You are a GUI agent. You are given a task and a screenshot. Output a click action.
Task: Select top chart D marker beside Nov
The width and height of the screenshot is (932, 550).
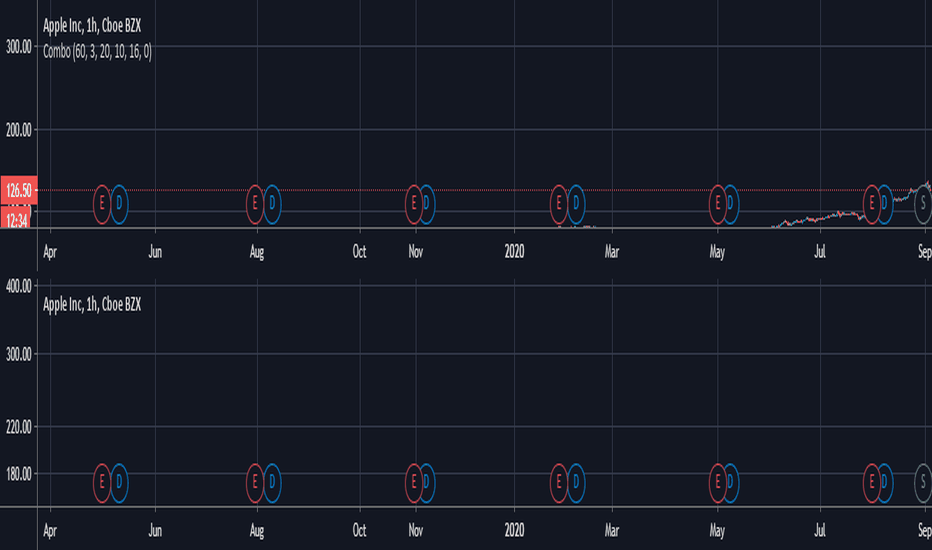coord(427,204)
